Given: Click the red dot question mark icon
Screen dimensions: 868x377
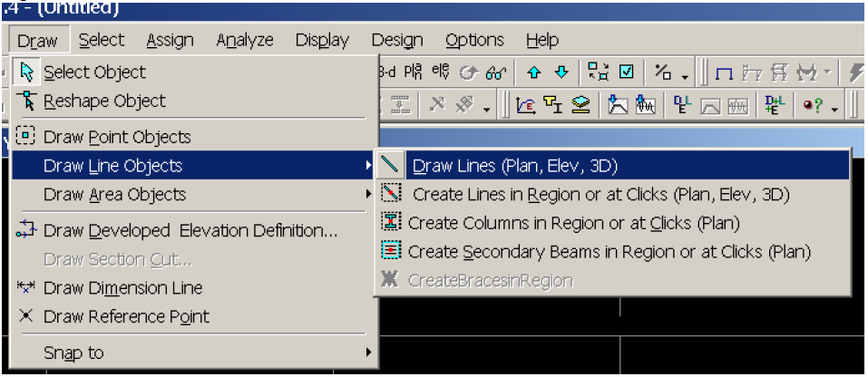Looking at the screenshot, I should click(813, 106).
